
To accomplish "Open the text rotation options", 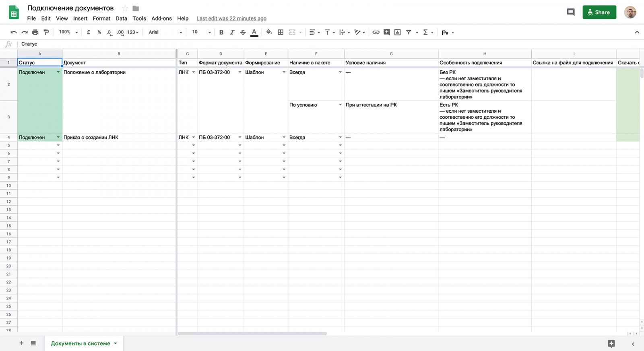I will click(x=359, y=32).
